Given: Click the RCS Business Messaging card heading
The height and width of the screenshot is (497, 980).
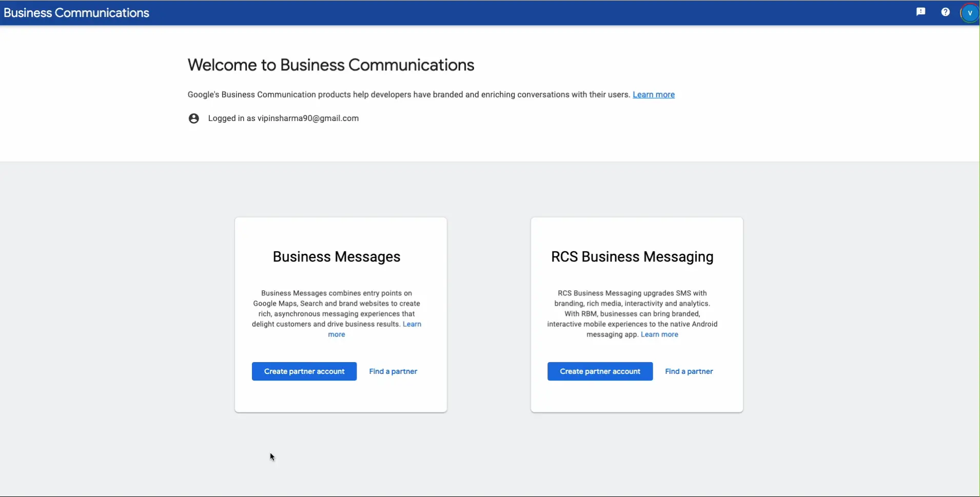Looking at the screenshot, I should (632, 257).
